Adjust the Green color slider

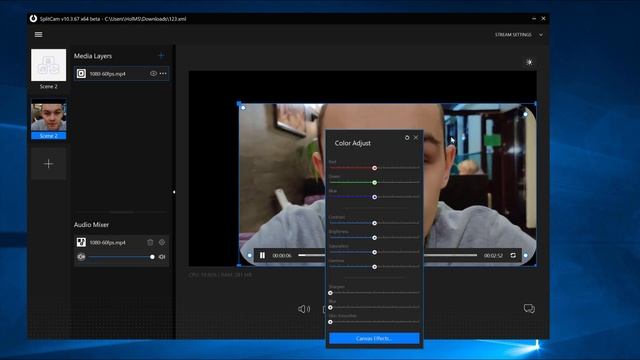(x=374, y=182)
